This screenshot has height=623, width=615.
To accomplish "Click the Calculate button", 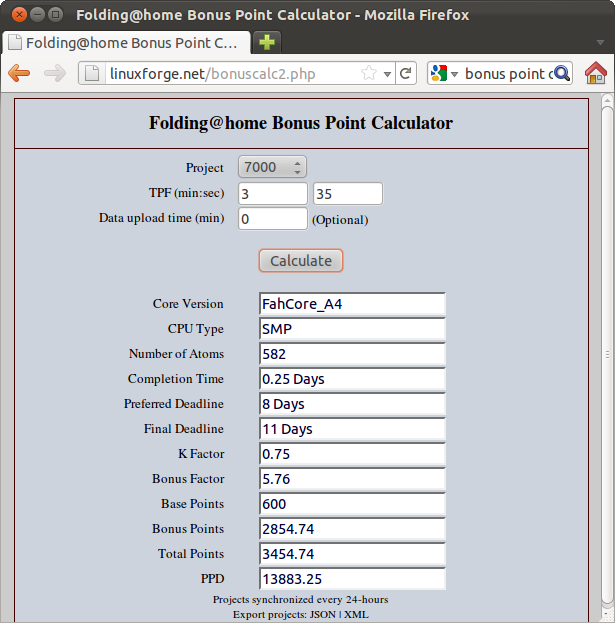I will pos(301,261).
